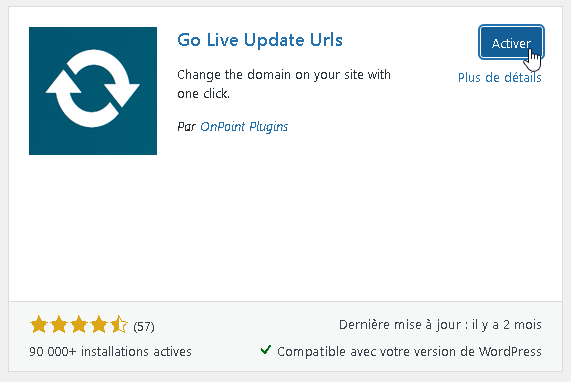This screenshot has height=382, width=571.
Task: Click the Par author label
Action: [186, 127]
